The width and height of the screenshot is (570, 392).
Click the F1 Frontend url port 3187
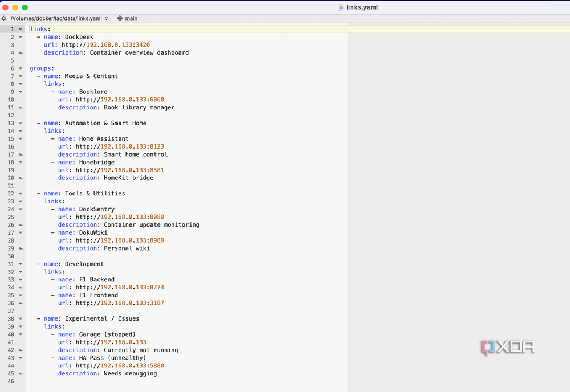coord(157,303)
